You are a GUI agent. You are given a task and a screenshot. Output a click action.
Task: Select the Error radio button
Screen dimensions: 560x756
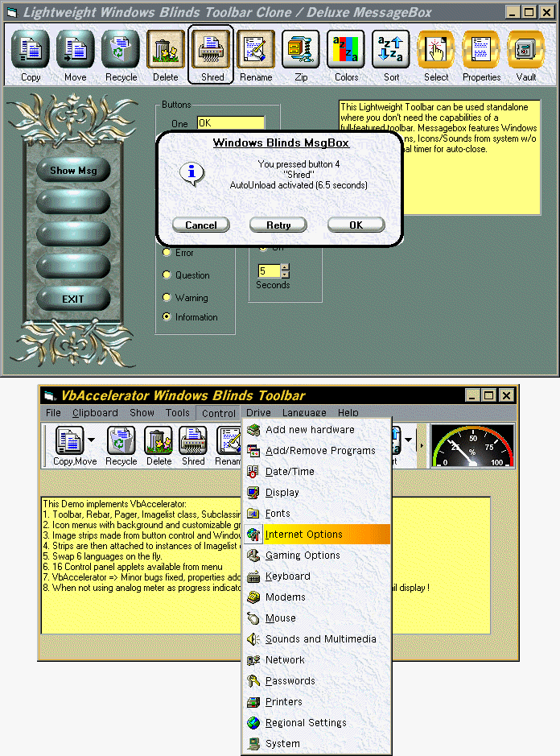[167, 253]
